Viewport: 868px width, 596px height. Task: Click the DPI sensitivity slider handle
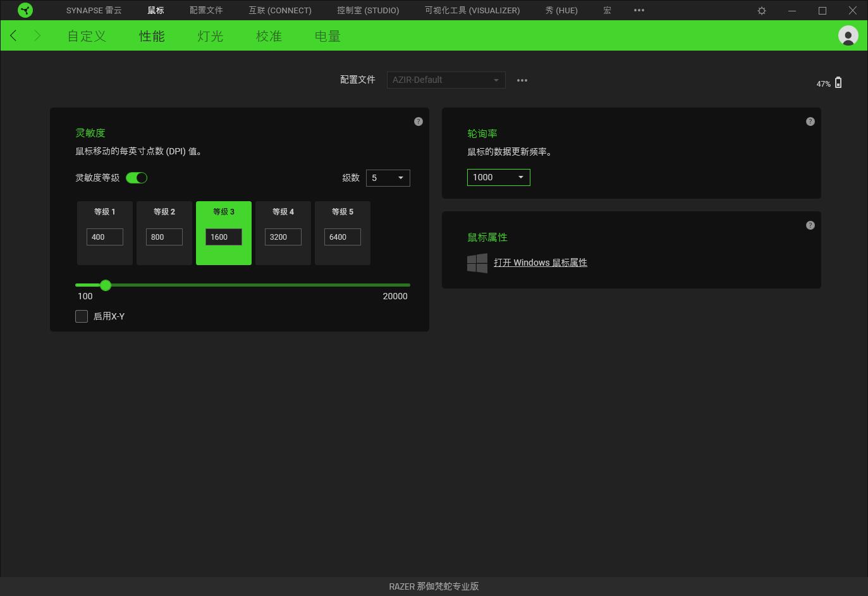point(106,285)
